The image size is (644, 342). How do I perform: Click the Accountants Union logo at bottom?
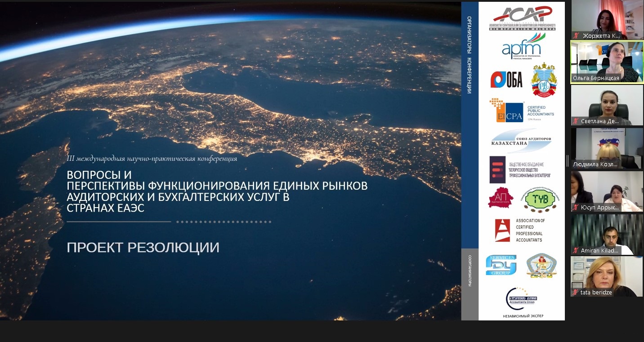tap(522, 298)
